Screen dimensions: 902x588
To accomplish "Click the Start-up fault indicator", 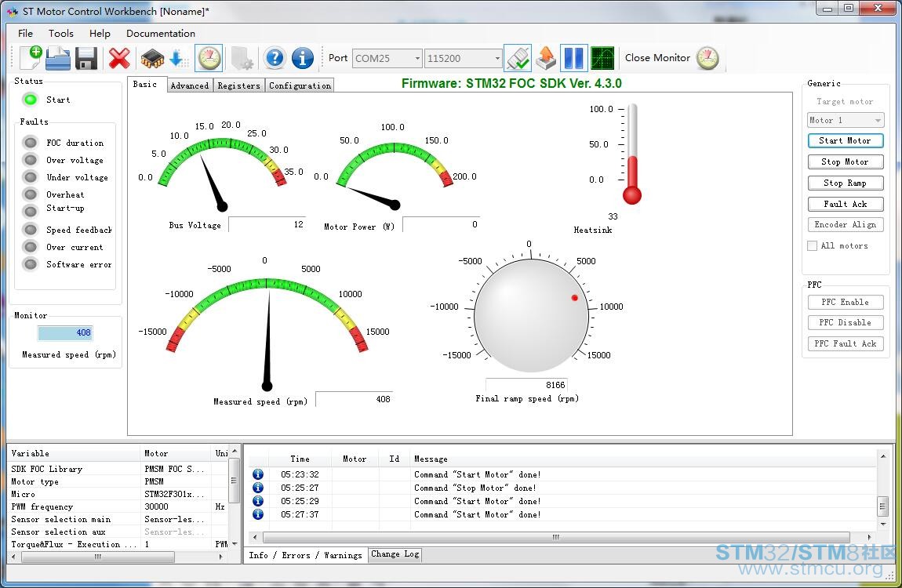I will point(30,211).
